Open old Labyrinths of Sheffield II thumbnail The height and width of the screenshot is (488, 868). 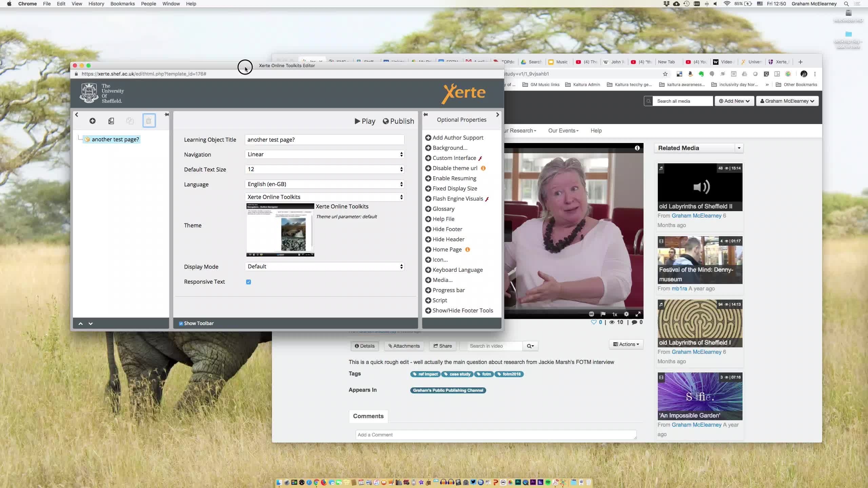pyautogui.click(x=700, y=187)
